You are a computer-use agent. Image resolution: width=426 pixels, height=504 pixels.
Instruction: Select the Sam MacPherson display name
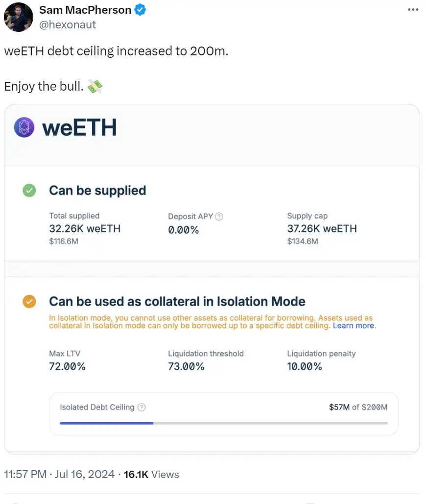click(x=86, y=9)
